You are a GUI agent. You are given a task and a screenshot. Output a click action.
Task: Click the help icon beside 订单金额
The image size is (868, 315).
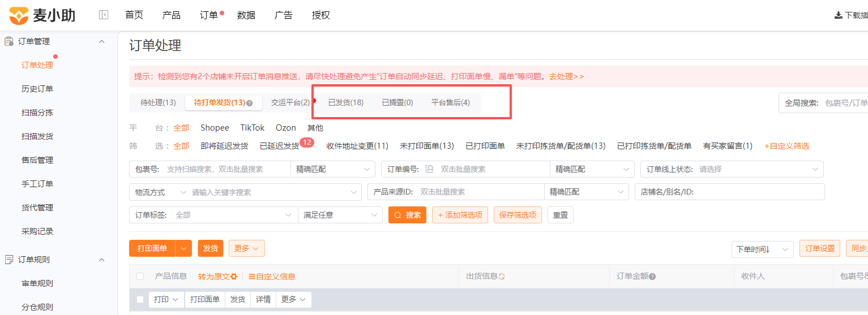coord(652,277)
